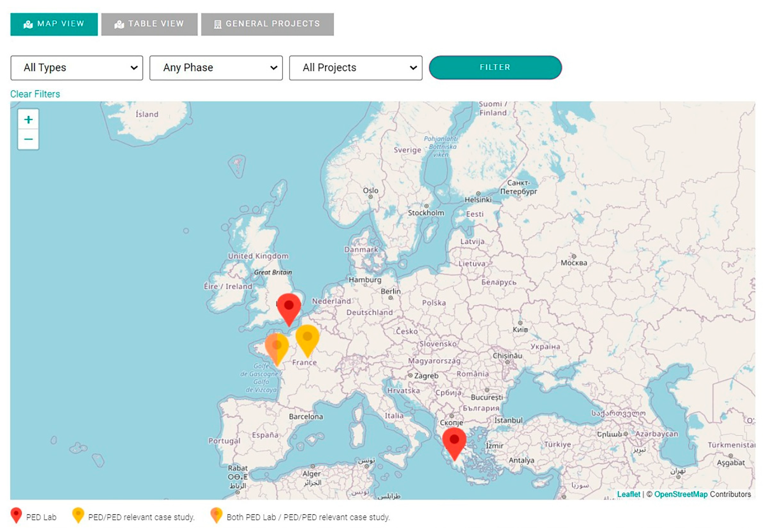Select the Map View tab
Image resolution: width=763 pixels, height=532 pixels.
click(54, 24)
